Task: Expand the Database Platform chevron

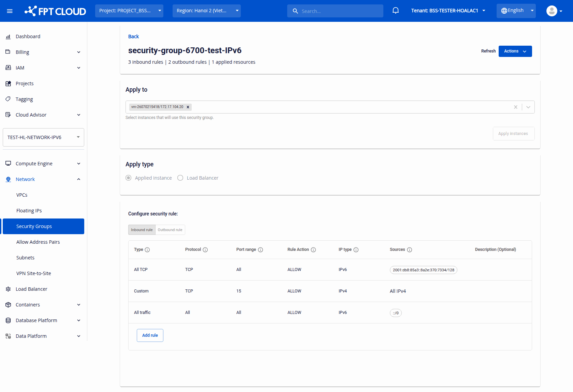Action: [79, 320]
